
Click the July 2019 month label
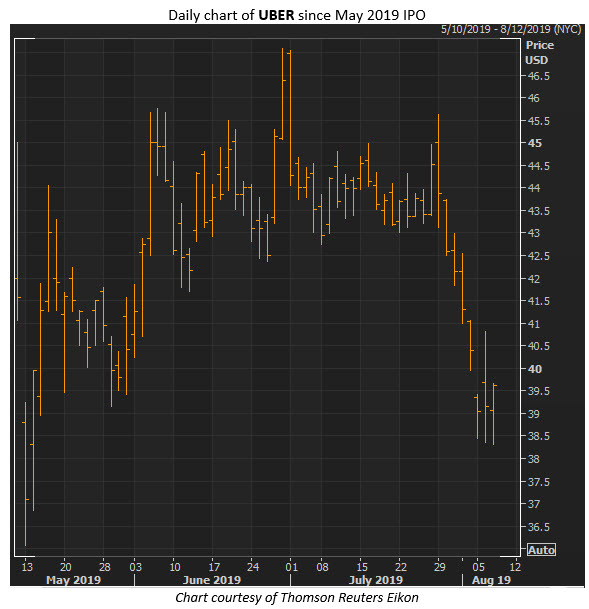pyautogui.click(x=375, y=580)
